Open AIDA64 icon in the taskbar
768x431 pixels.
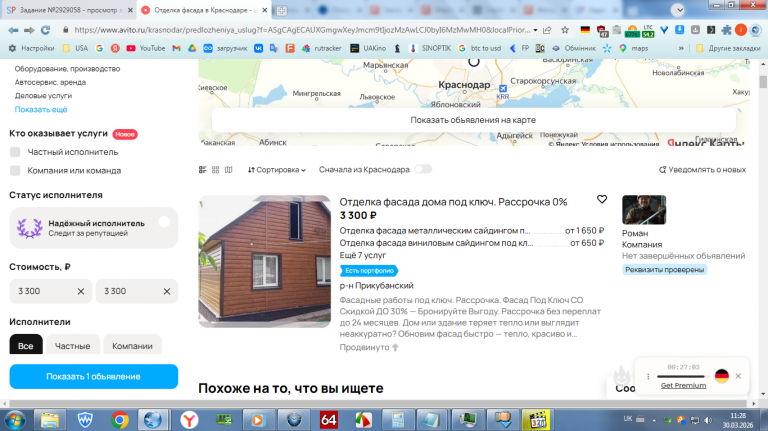[328, 420]
